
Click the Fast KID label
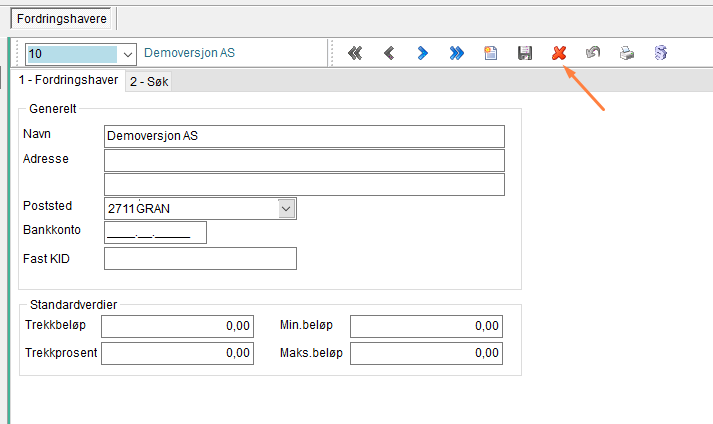(x=46, y=259)
